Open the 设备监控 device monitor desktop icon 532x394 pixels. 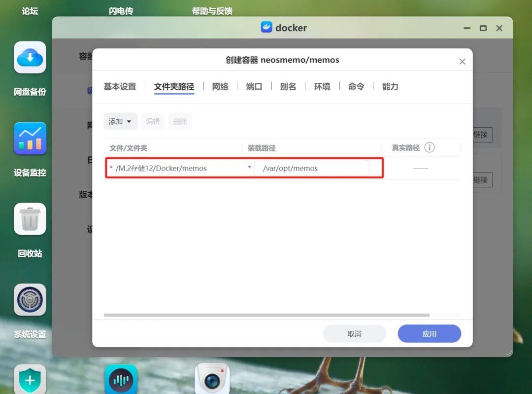pyautogui.click(x=30, y=138)
